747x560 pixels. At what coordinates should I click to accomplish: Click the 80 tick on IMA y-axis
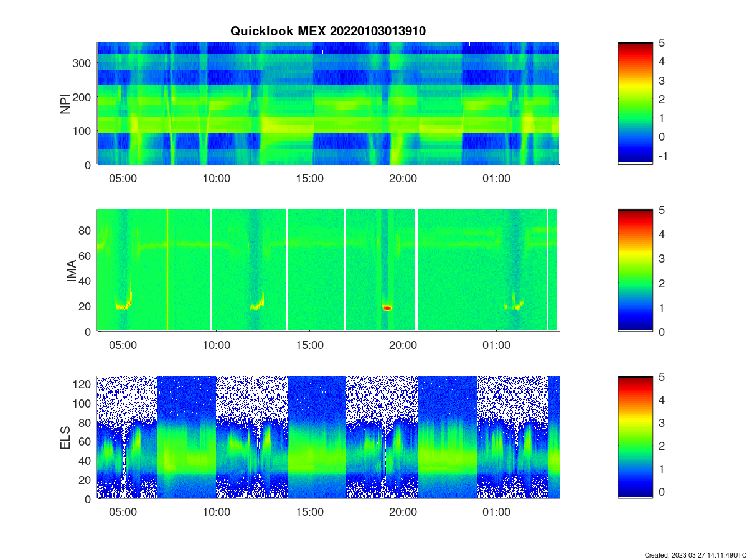tap(86, 230)
